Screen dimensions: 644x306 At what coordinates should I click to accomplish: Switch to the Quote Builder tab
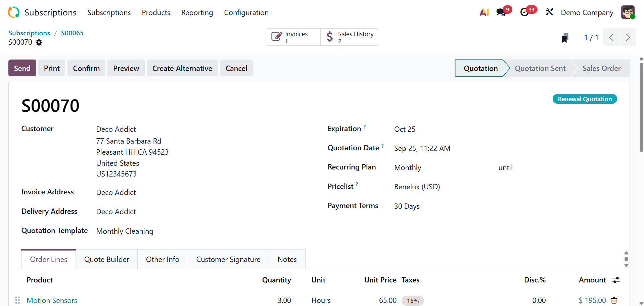106,259
